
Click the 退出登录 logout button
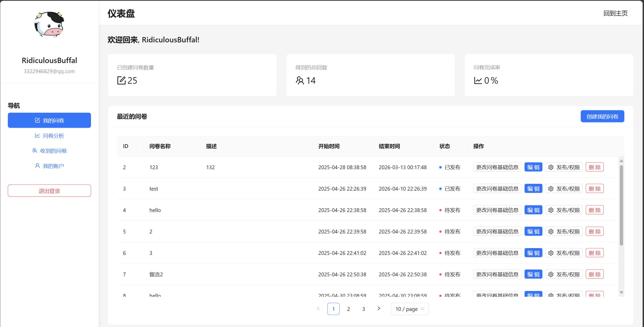(x=49, y=191)
